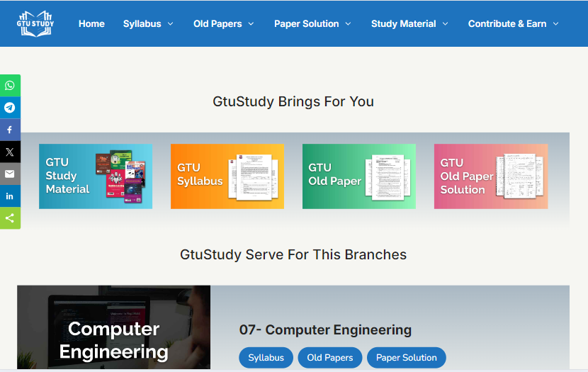588x372 pixels.
Task: Share by email icon
Action: click(x=10, y=174)
